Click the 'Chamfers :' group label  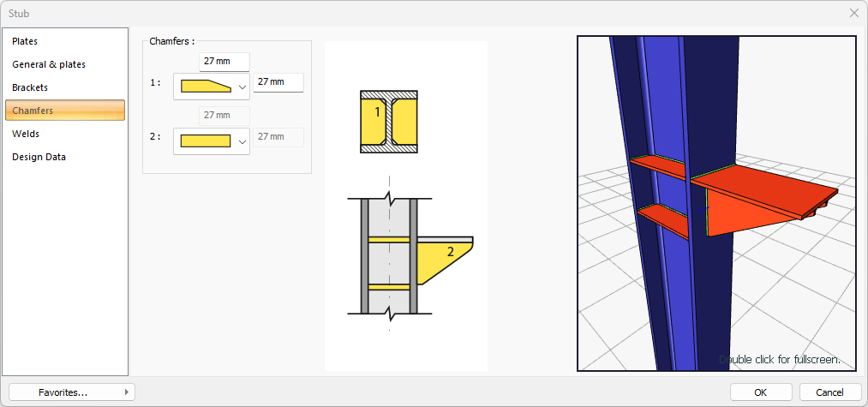click(172, 41)
